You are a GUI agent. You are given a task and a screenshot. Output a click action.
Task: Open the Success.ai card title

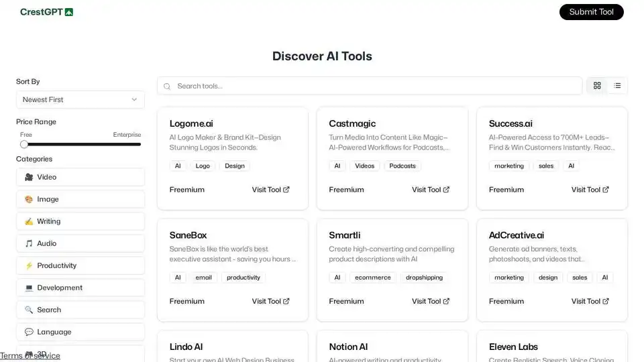coord(511,123)
